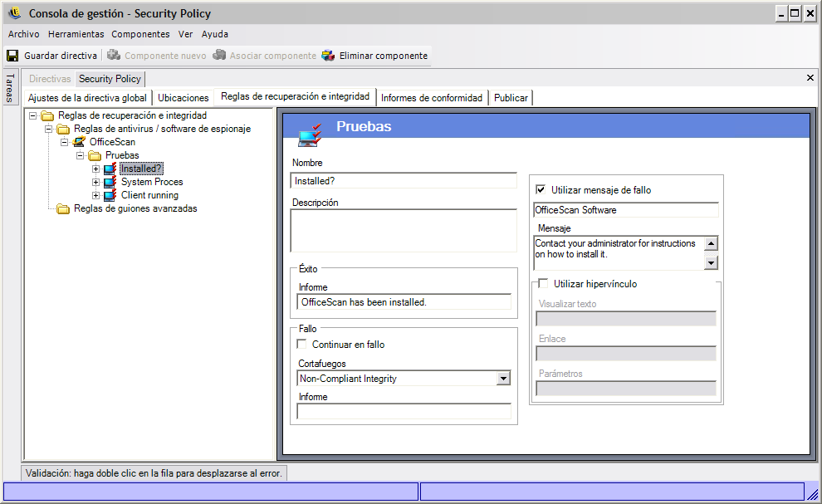Switch to Informes de conformidad tab

click(432, 98)
